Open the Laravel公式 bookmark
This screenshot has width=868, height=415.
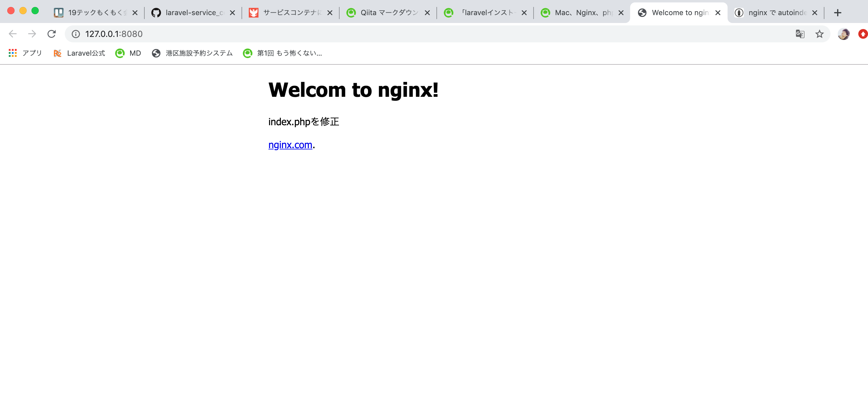click(x=79, y=53)
